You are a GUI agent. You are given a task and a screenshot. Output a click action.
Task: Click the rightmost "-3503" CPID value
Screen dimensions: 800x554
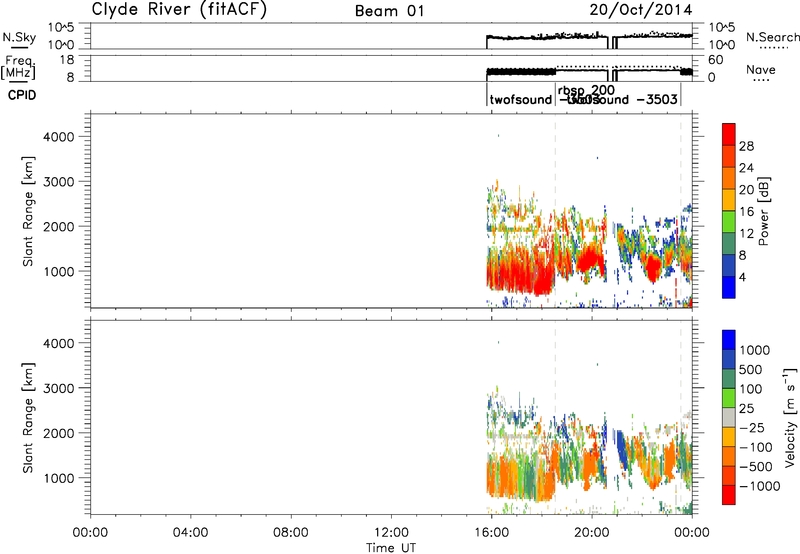[x=657, y=99]
